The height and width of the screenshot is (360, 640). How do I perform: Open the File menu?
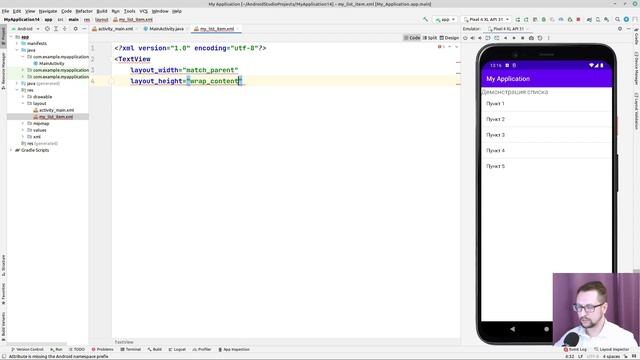5,11
